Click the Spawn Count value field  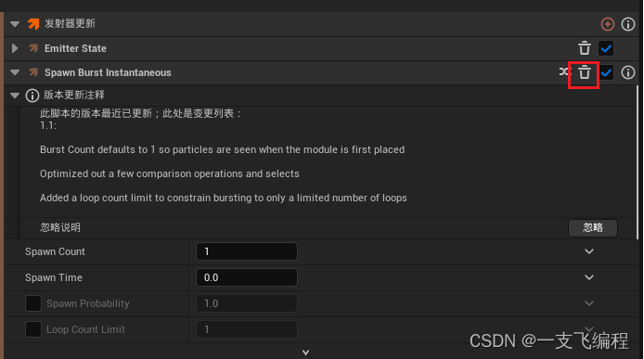pyautogui.click(x=247, y=251)
